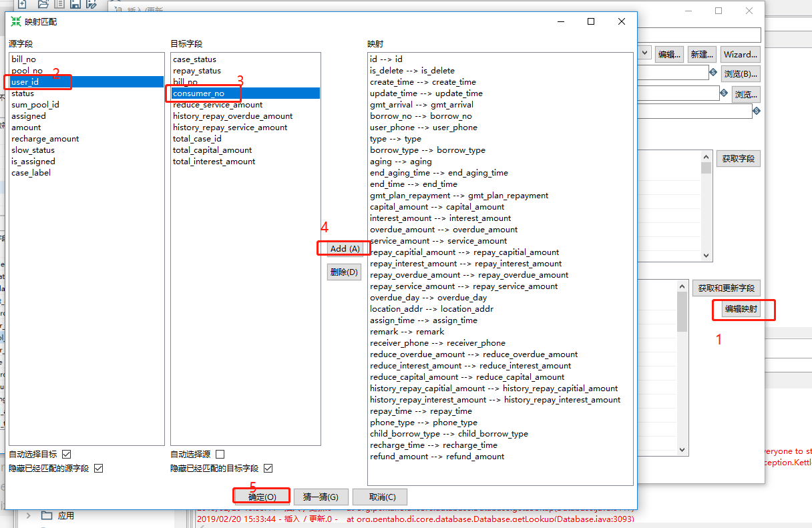812x528 pixels.
Task: Select 'overdue_day --> overdue_day' mapping row
Action: pyautogui.click(x=499, y=298)
